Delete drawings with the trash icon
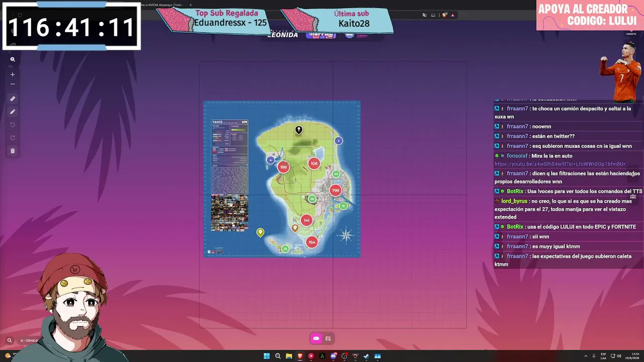Viewport: 644px width, 362px height. tap(13, 151)
